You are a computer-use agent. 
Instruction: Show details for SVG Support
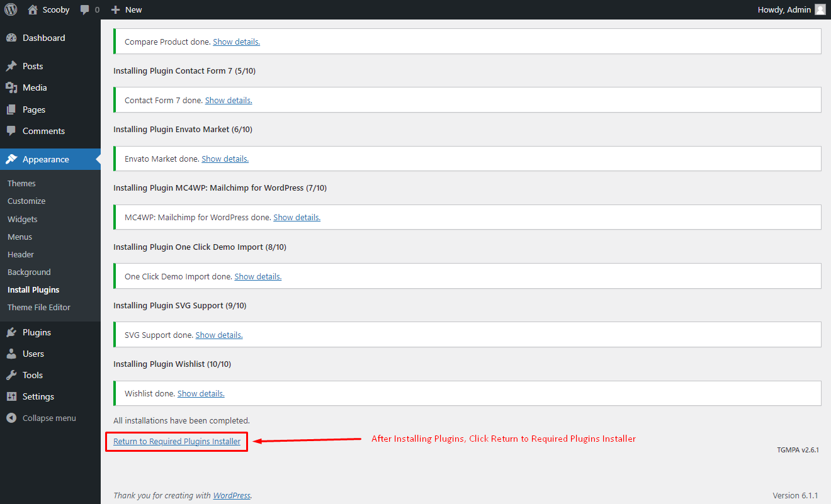(x=219, y=335)
